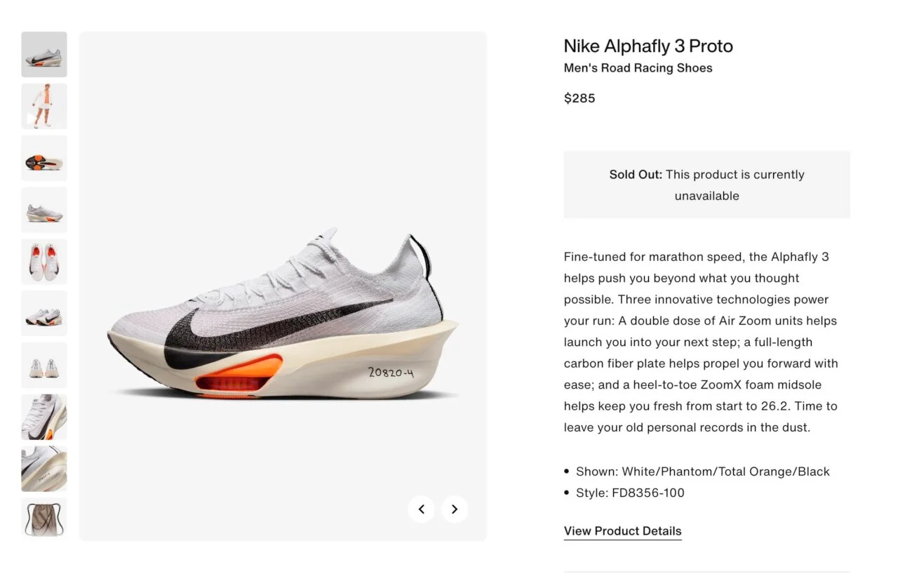
Task: Click the next image arrow button
Action: click(x=455, y=509)
